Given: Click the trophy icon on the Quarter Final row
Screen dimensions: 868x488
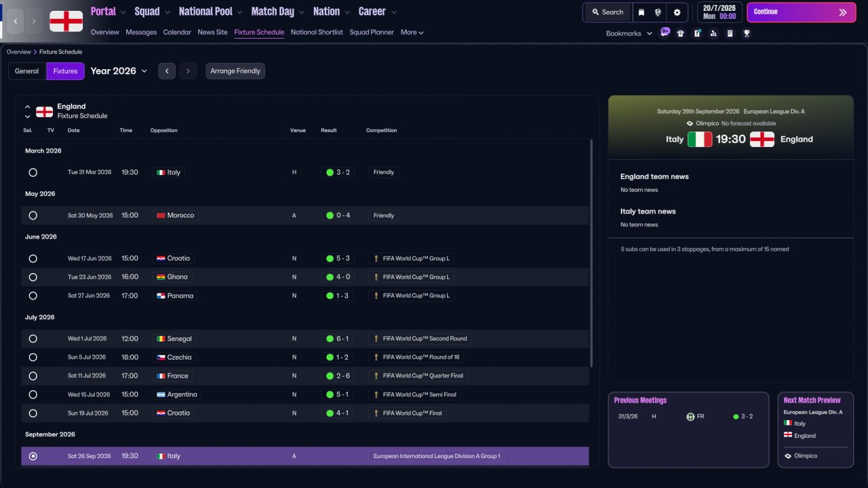Looking at the screenshot, I should coord(376,375).
